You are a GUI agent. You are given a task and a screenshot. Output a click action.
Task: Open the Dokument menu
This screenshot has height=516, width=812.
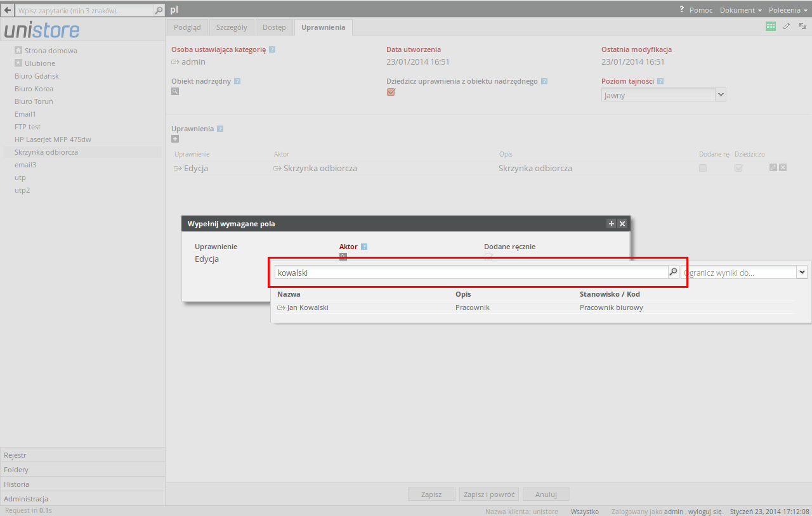(741, 10)
